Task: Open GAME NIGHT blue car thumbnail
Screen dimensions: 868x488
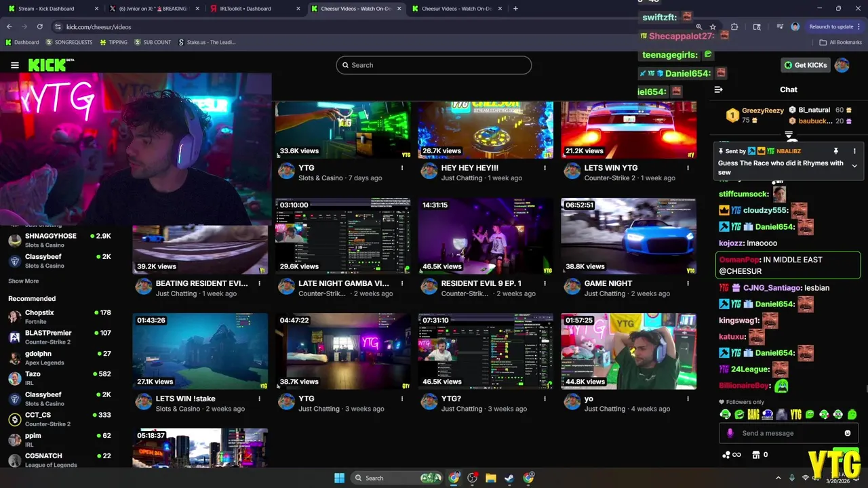Action: click(629, 236)
